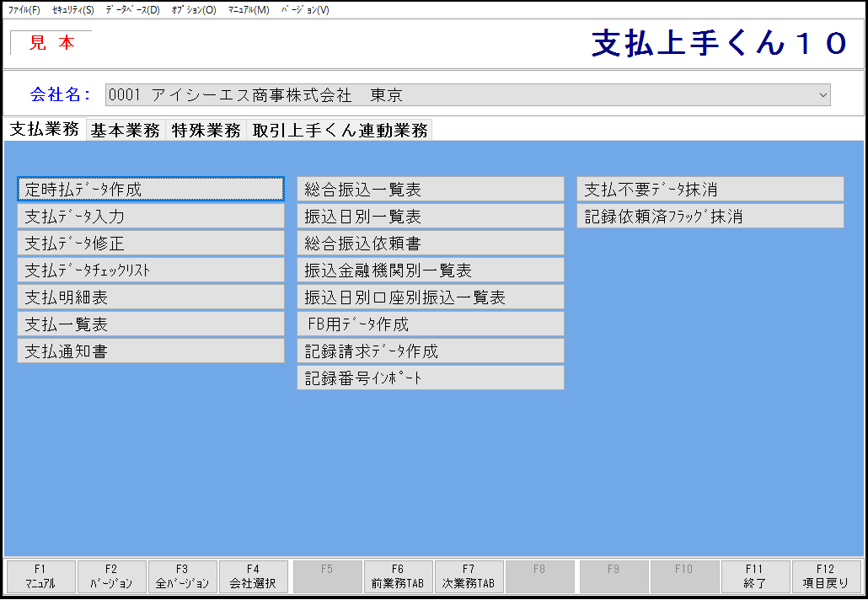This screenshot has width=868, height=600.
Task: Launch 記録請求データ作成
Action: [431, 351]
